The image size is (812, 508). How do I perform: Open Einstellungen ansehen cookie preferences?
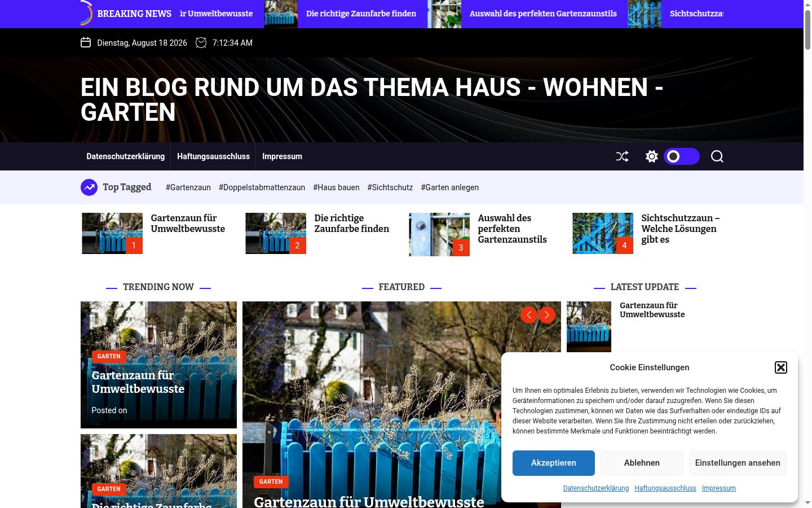738,463
